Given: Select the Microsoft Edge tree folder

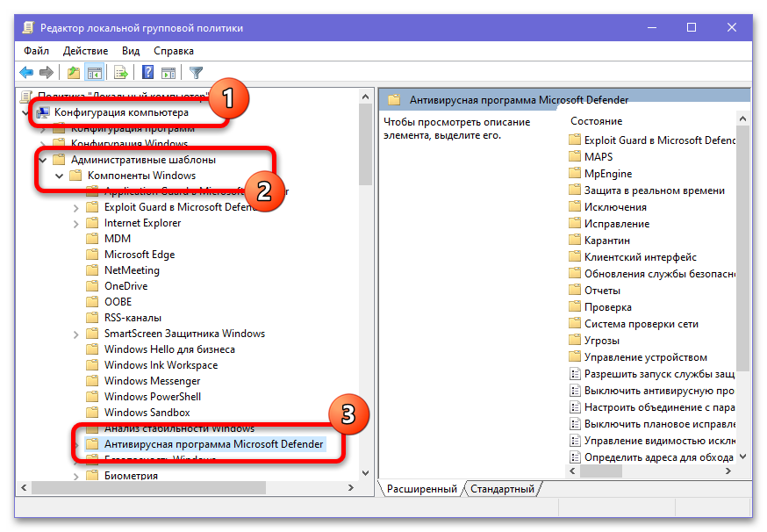Looking at the screenshot, I should point(140,255).
